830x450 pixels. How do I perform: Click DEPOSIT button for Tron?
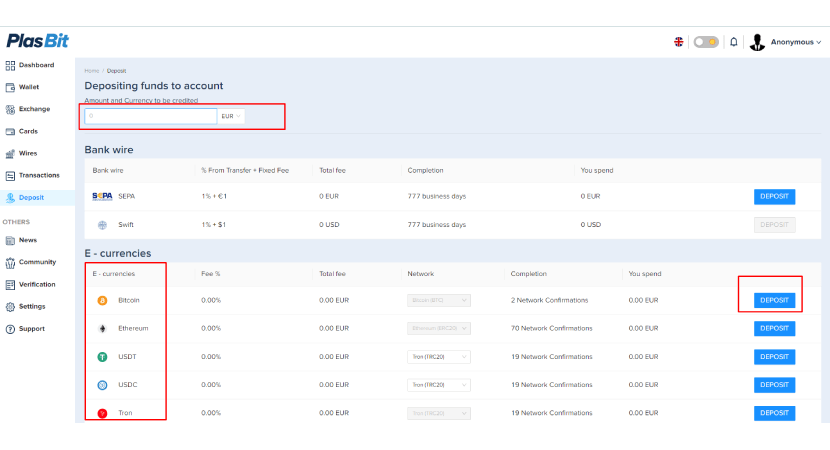[x=774, y=413]
